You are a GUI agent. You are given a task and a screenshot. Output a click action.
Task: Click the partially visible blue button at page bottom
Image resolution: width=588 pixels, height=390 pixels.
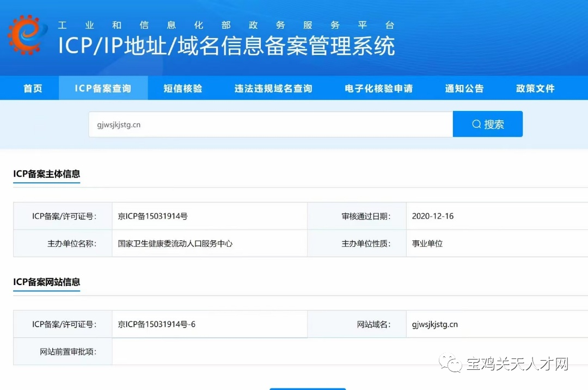tap(308, 387)
